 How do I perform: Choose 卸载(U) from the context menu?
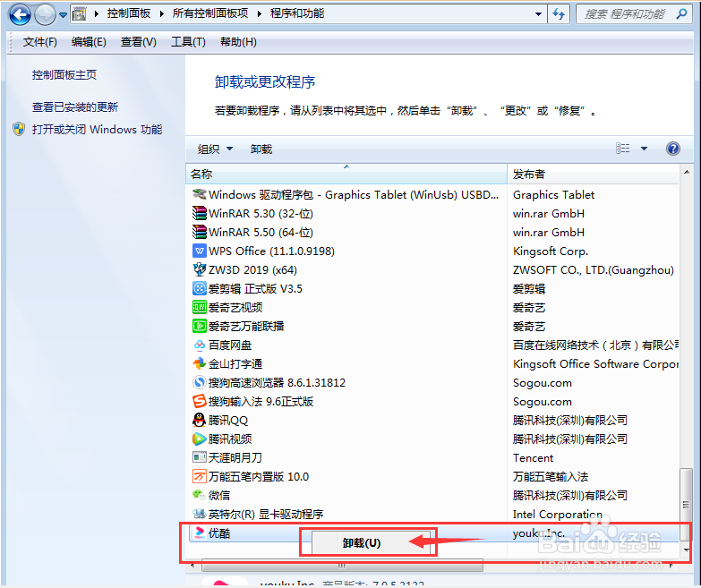click(362, 543)
